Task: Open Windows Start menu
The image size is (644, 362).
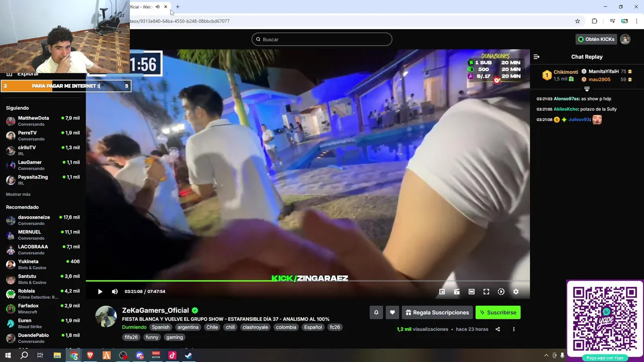Action: pyautogui.click(x=8, y=355)
